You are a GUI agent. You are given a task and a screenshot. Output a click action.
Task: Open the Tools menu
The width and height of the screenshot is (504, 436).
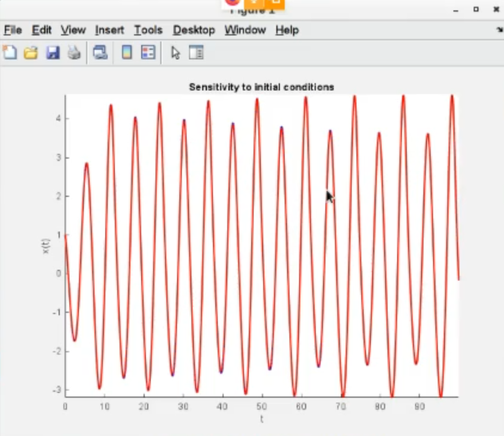click(148, 30)
